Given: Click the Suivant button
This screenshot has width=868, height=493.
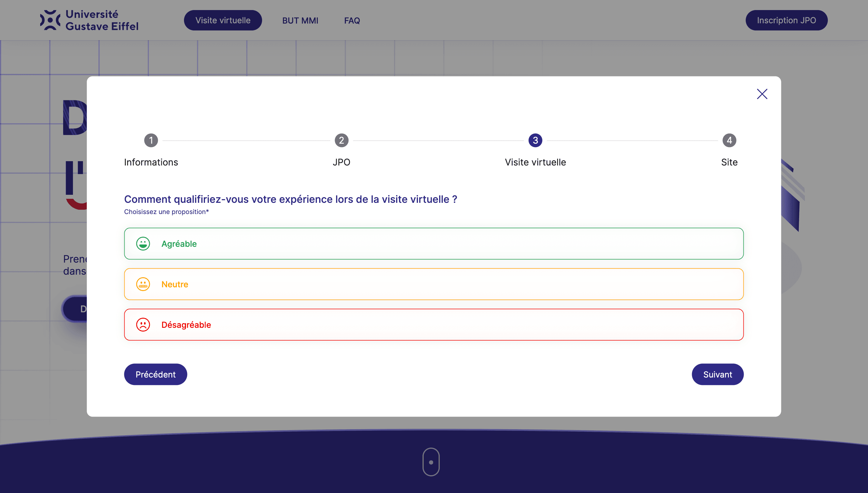Looking at the screenshot, I should (718, 374).
